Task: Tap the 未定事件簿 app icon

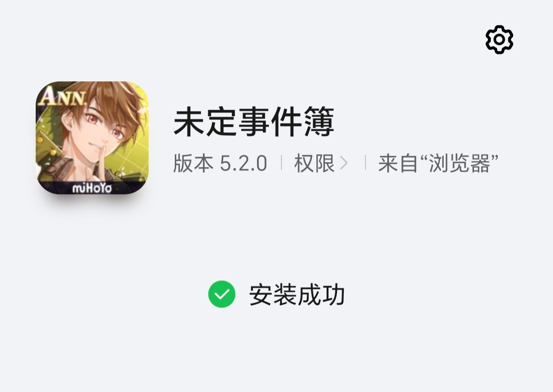Action: pos(92,138)
